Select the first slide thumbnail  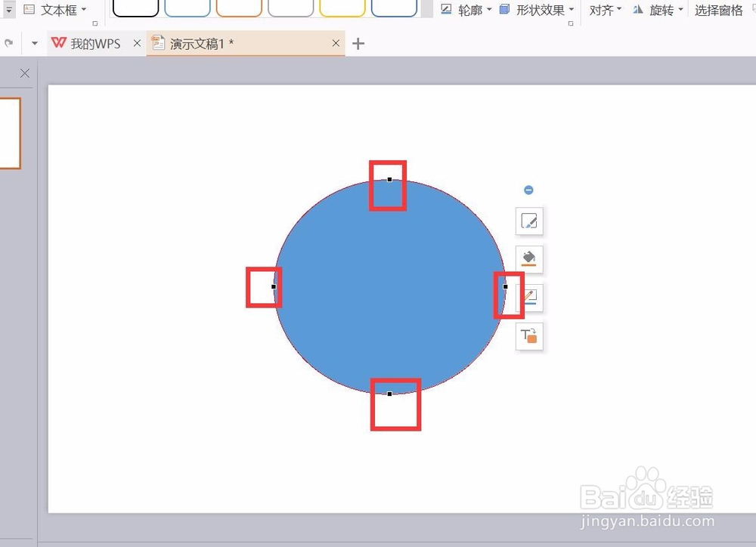pyautogui.click(x=10, y=134)
